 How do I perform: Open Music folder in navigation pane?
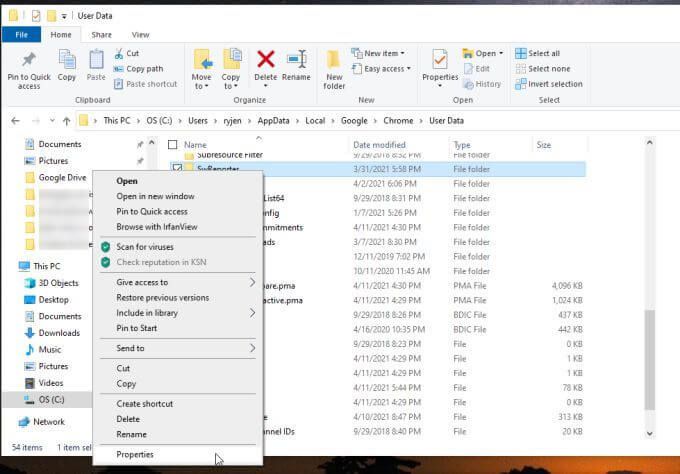click(43, 350)
